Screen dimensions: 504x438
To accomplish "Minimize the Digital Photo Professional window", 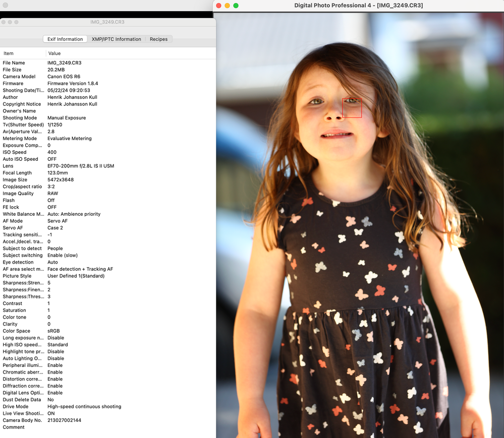I will [x=227, y=6].
